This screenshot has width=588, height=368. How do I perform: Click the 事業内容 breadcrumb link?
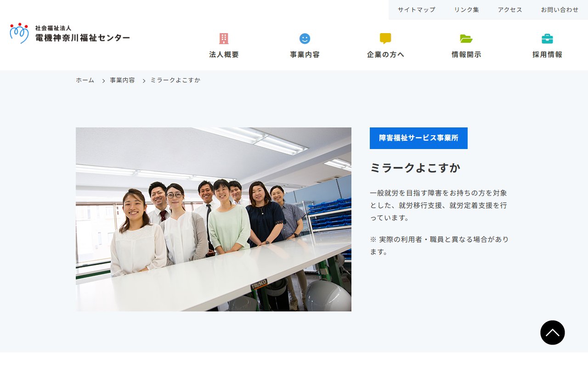click(123, 80)
